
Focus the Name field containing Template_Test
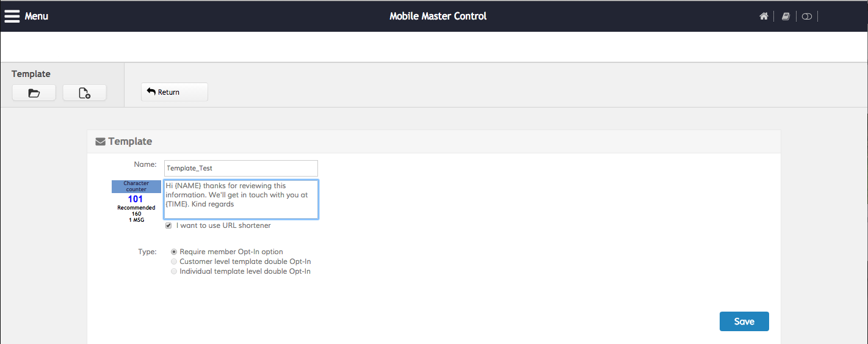241,168
